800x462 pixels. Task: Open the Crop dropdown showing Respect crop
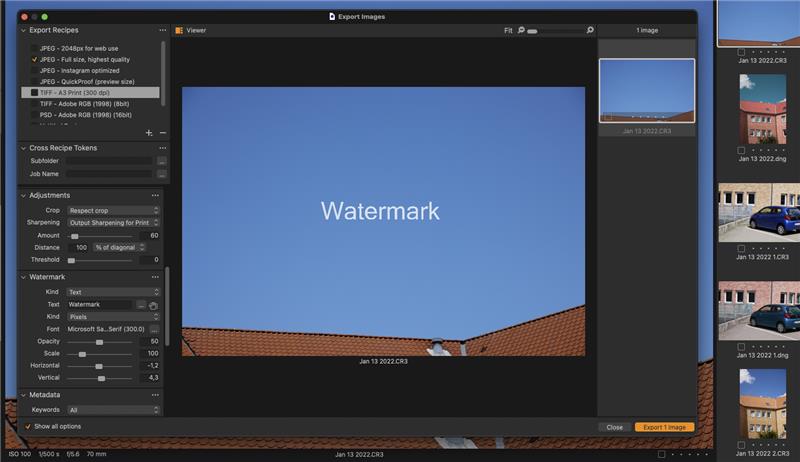[x=113, y=211]
